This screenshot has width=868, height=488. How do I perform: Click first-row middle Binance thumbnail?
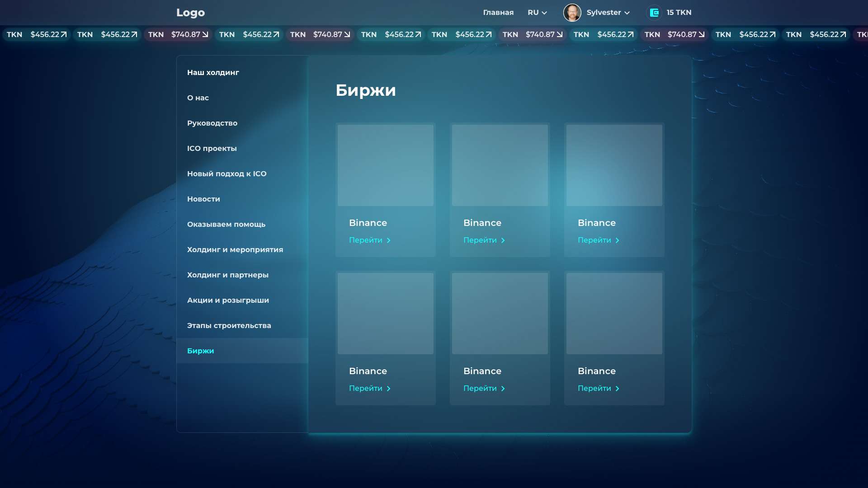500,165
